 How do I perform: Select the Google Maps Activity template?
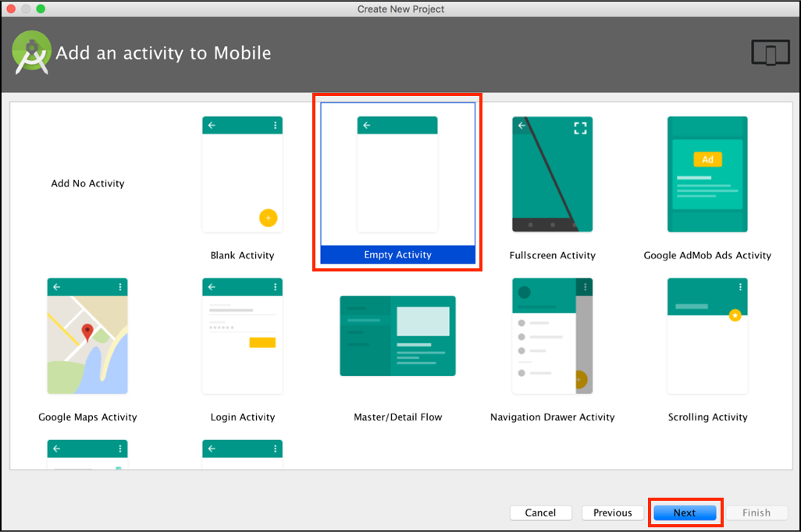pyautogui.click(x=87, y=336)
